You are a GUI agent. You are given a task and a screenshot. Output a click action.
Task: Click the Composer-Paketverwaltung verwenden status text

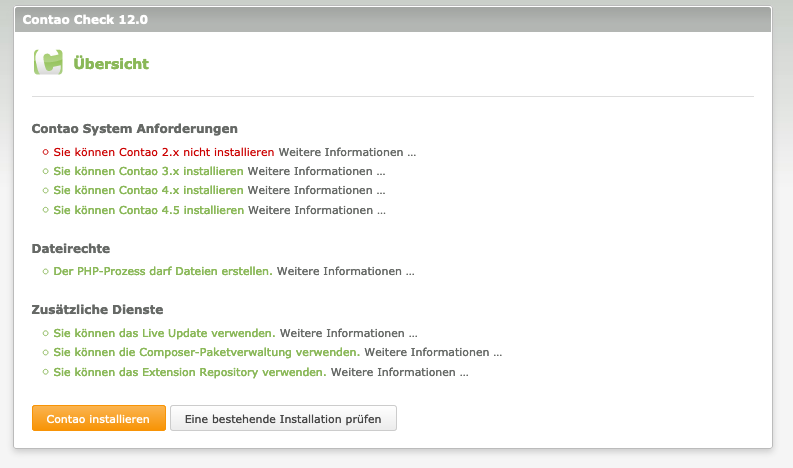point(206,352)
